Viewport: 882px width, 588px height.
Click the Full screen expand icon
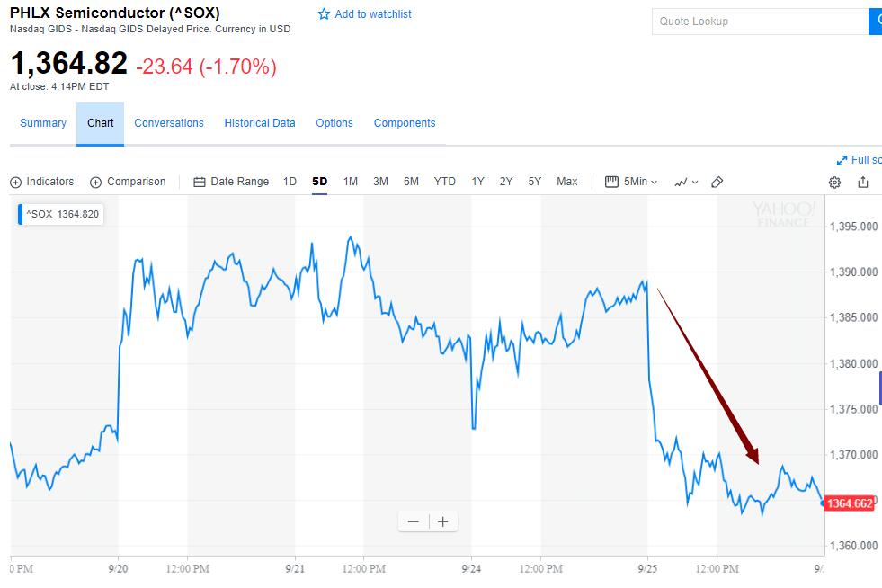(842, 160)
